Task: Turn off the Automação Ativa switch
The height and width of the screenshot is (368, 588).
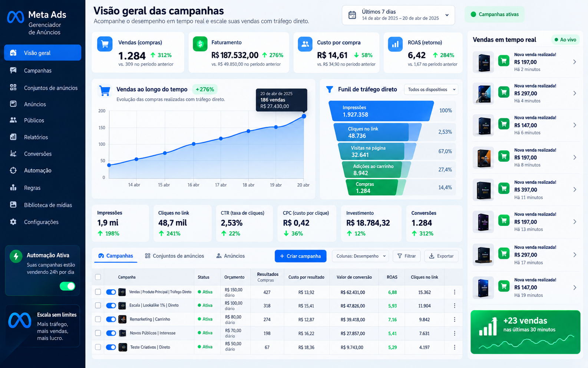Action: click(67, 286)
